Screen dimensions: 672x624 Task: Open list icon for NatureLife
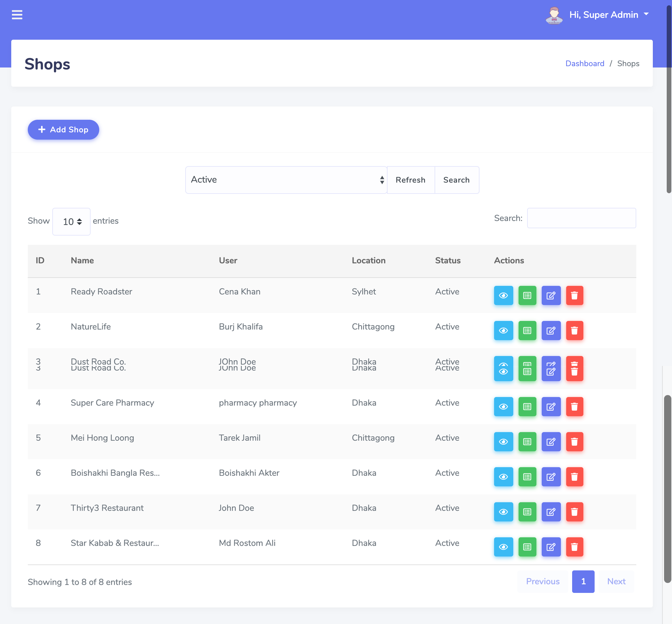point(527,331)
